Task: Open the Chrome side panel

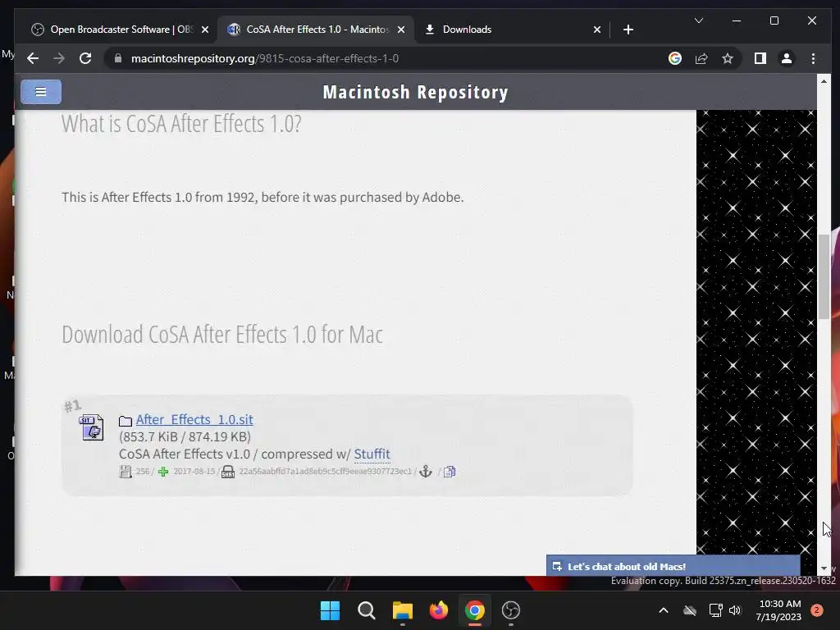Action: click(760, 58)
